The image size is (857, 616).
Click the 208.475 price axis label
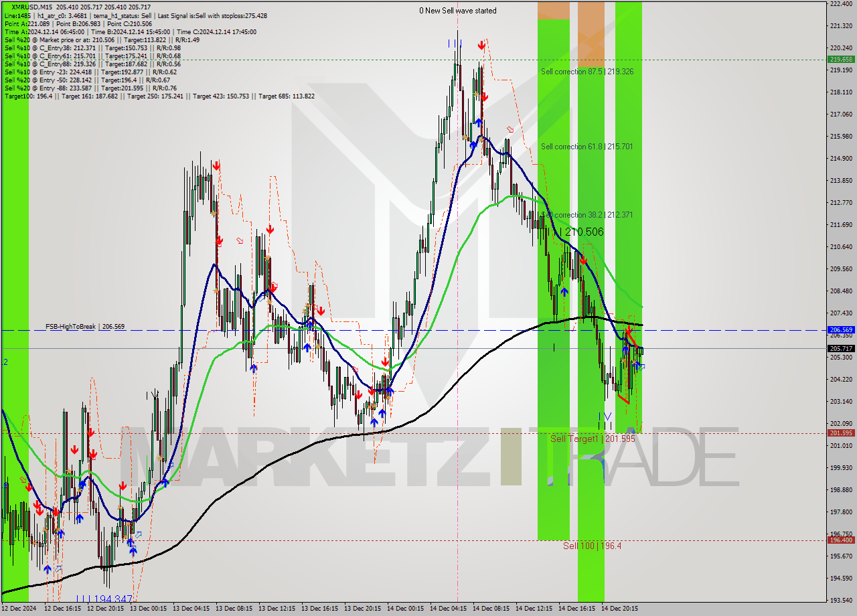(841, 291)
